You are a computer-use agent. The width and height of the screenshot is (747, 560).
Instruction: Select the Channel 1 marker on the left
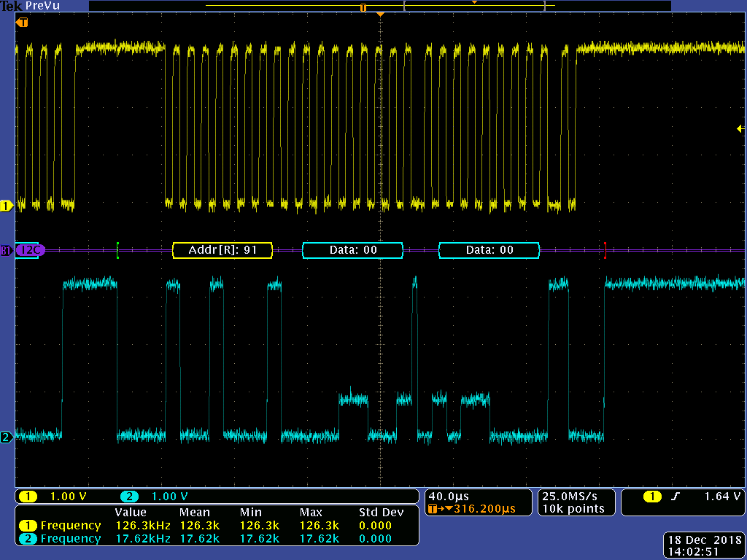[7, 206]
